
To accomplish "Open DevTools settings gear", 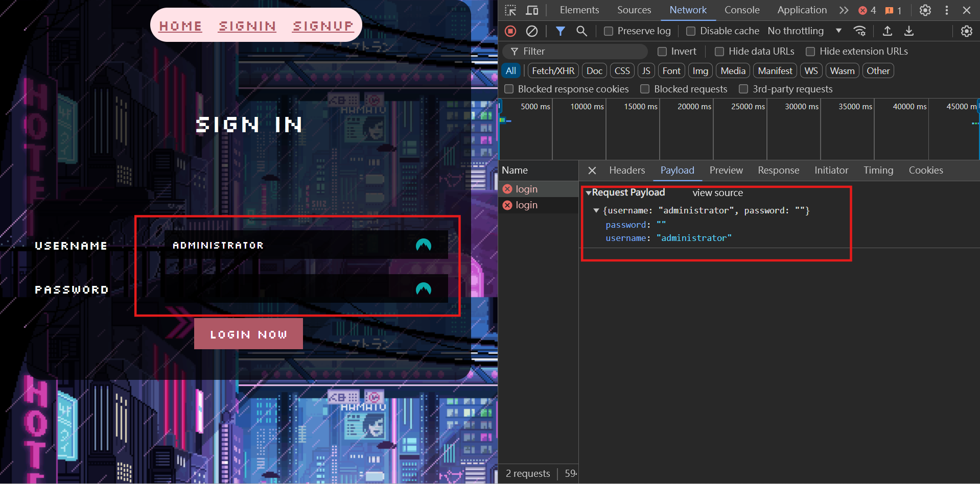I will 925,10.
